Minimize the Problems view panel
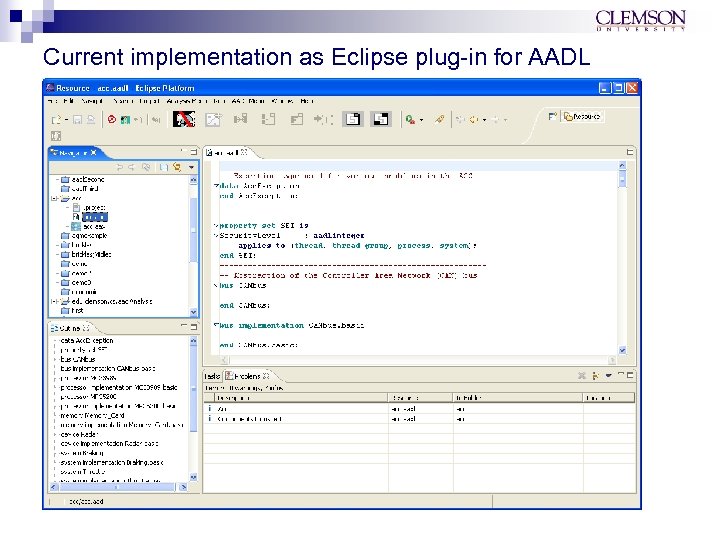 (x=621, y=375)
